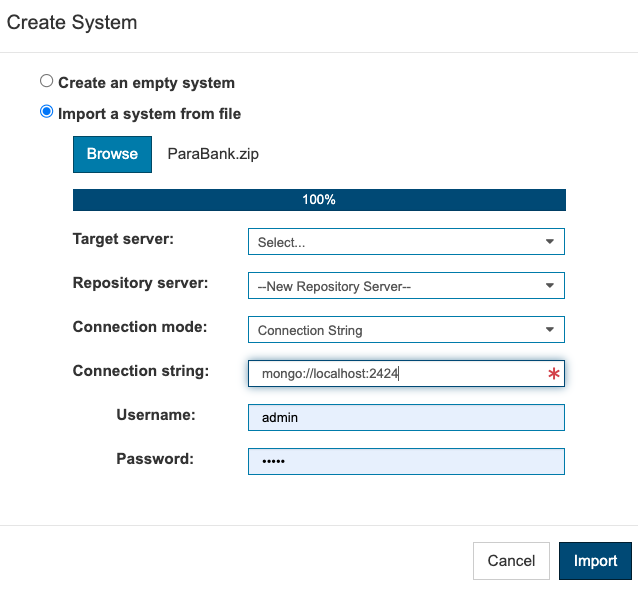The image size is (638, 589).
Task: Click the ParaBank.zip file name
Action: tap(213, 154)
